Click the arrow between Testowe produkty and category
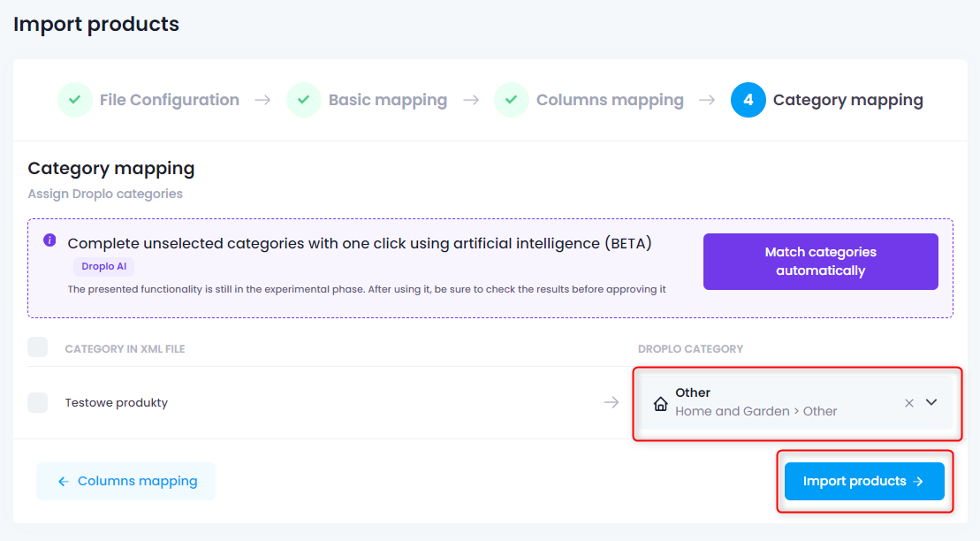980x541 pixels. point(612,402)
